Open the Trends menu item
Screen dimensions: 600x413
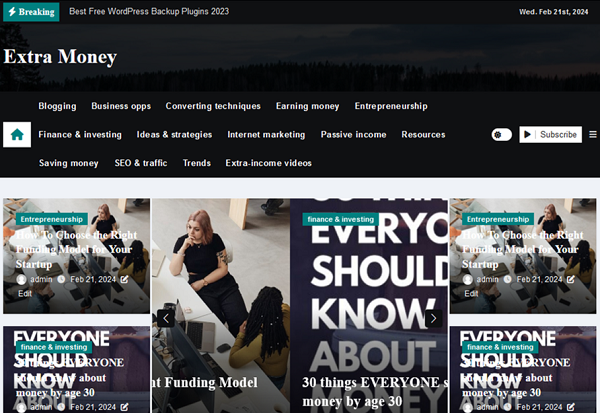click(197, 163)
